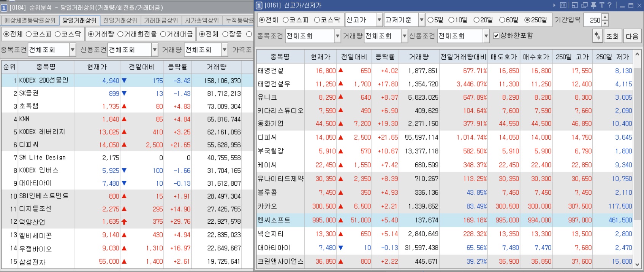Click the chart link icon left of 조회

tap(597, 36)
